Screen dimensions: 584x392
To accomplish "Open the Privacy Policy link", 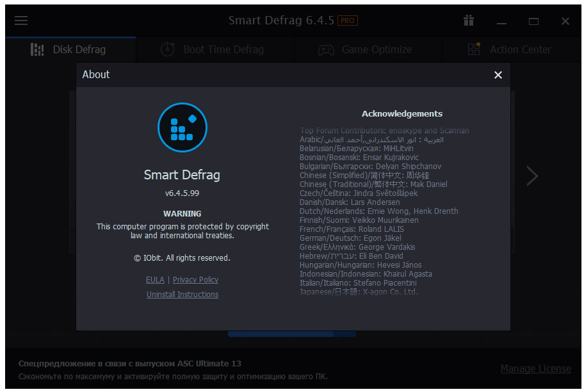I will 195,280.
